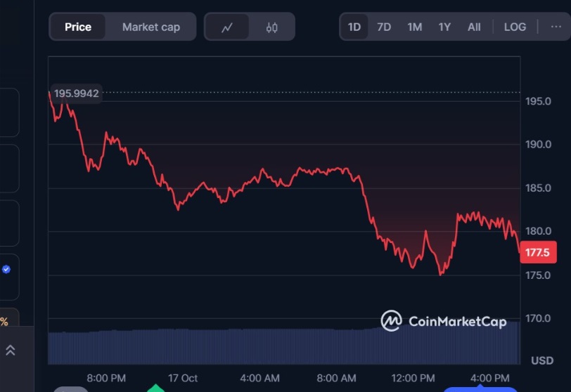Switch to the candlestick chart view
571x392 pixels.
[x=272, y=27]
